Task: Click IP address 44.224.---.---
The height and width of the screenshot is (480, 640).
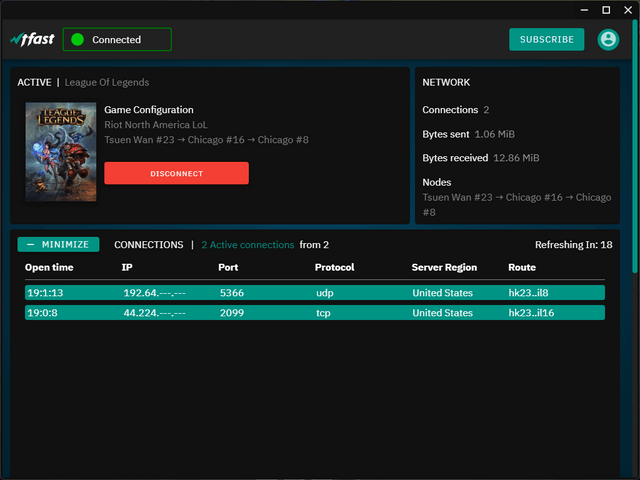Action: click(x=155, y=313)
